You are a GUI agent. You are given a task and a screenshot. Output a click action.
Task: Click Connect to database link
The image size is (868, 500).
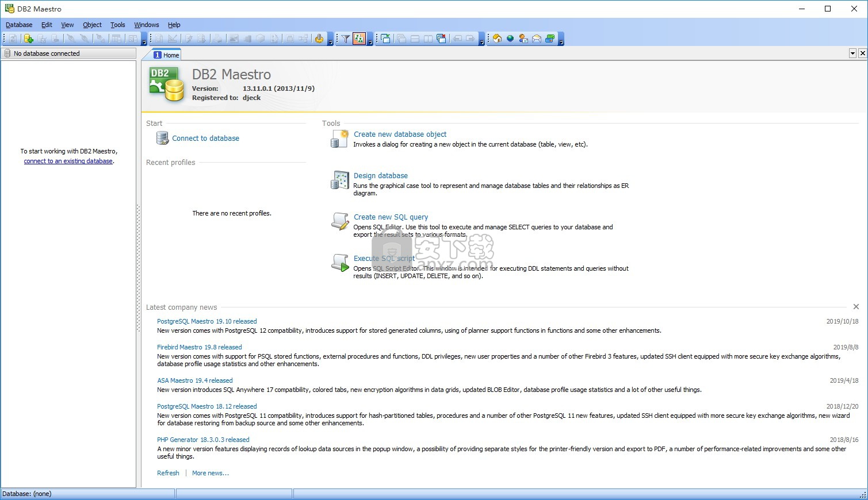(205, 139)
